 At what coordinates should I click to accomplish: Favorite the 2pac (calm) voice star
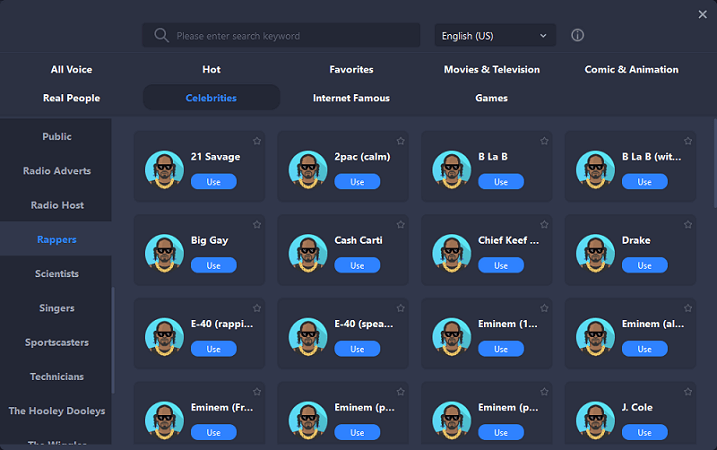[401, 141]
